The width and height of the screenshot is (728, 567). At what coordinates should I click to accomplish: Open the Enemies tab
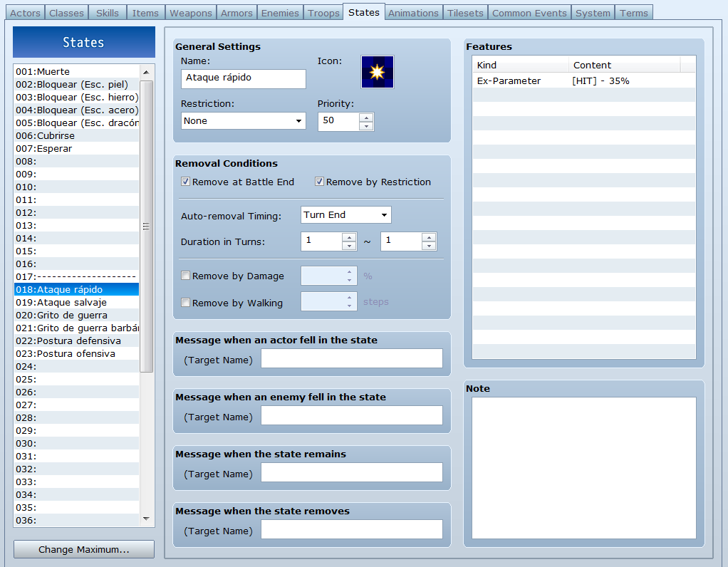(x=280, y=13)
